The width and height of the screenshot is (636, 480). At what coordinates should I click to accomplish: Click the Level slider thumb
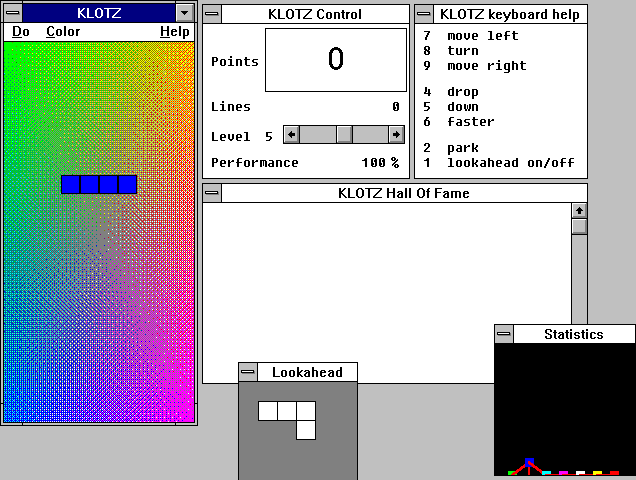344,135
